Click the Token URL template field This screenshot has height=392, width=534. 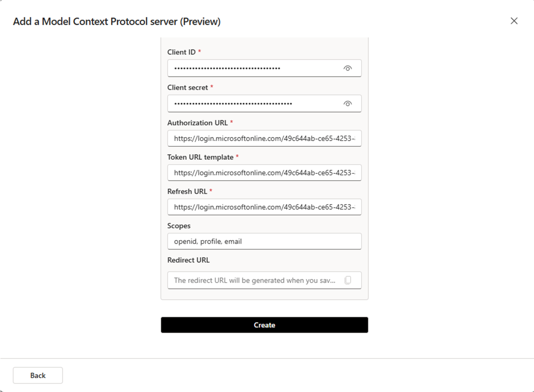coord(264,172)
